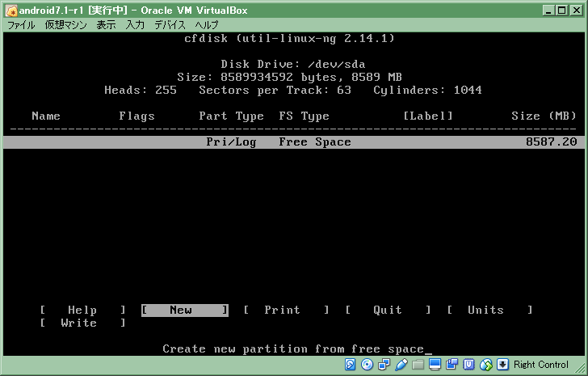The width and height of the screenshot is (588, 376).
Task: Open the デバイス menu
Action: pos(170,25)
